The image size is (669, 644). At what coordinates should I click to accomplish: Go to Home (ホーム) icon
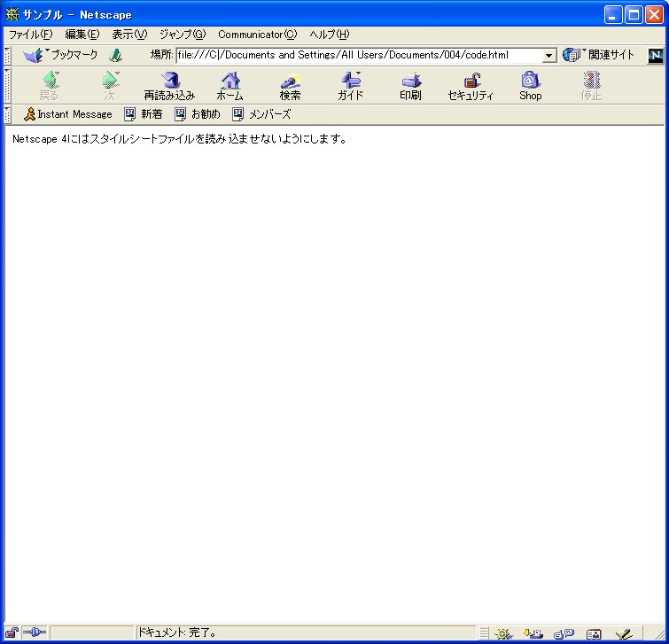pyautogui.click(x=230, y=81)
